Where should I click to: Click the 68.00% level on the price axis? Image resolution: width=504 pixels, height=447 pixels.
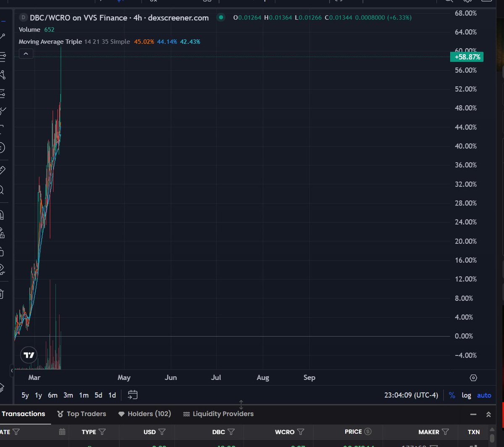coord(466,13)
